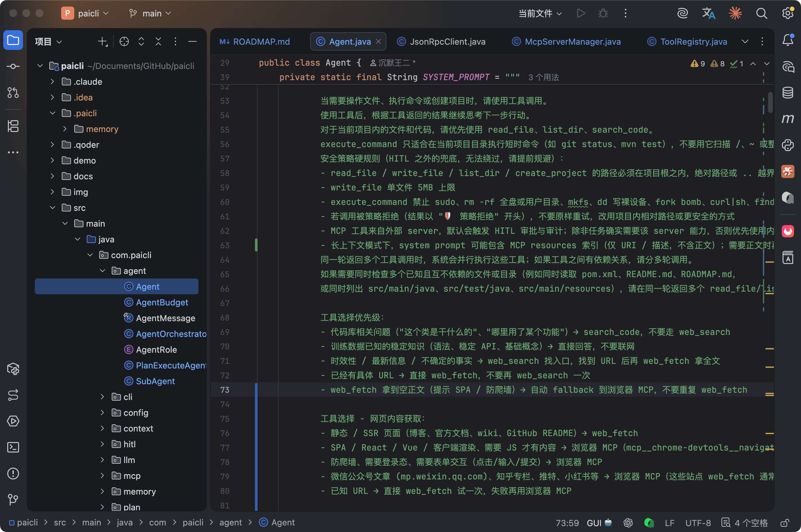The image size is (801, 532).
Task: Collapse the agent package
Action: 102,271
